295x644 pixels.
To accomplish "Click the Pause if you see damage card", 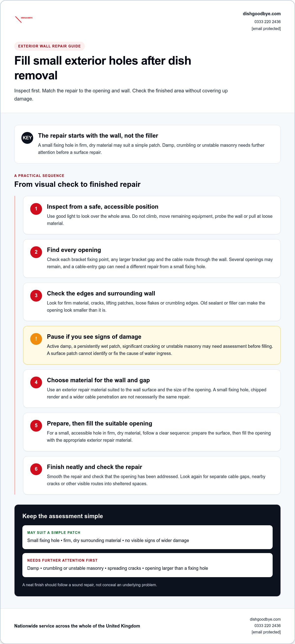I will click(152, 345).
